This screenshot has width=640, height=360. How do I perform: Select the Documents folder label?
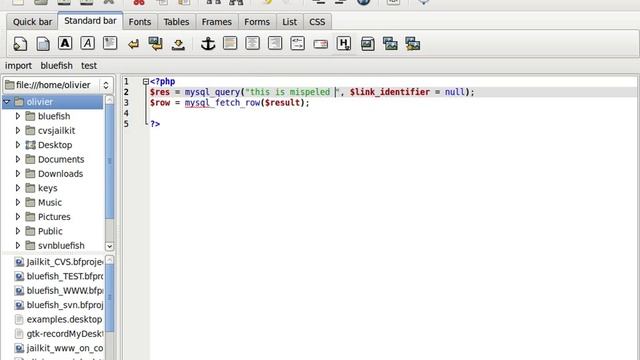pos(61,159)
